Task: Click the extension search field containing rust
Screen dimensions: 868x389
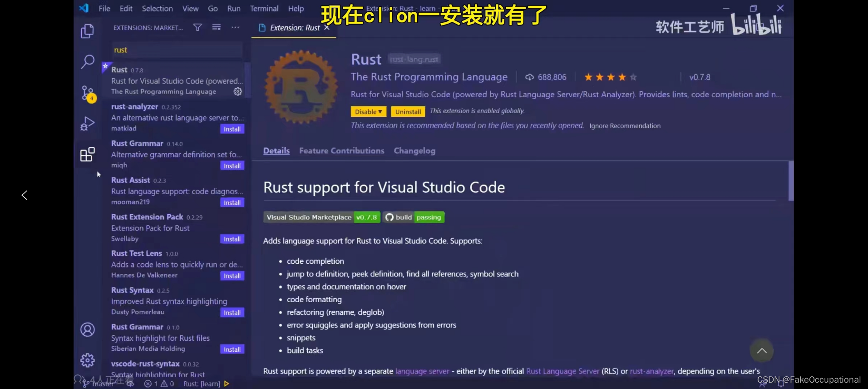Action: pos(177,50)
